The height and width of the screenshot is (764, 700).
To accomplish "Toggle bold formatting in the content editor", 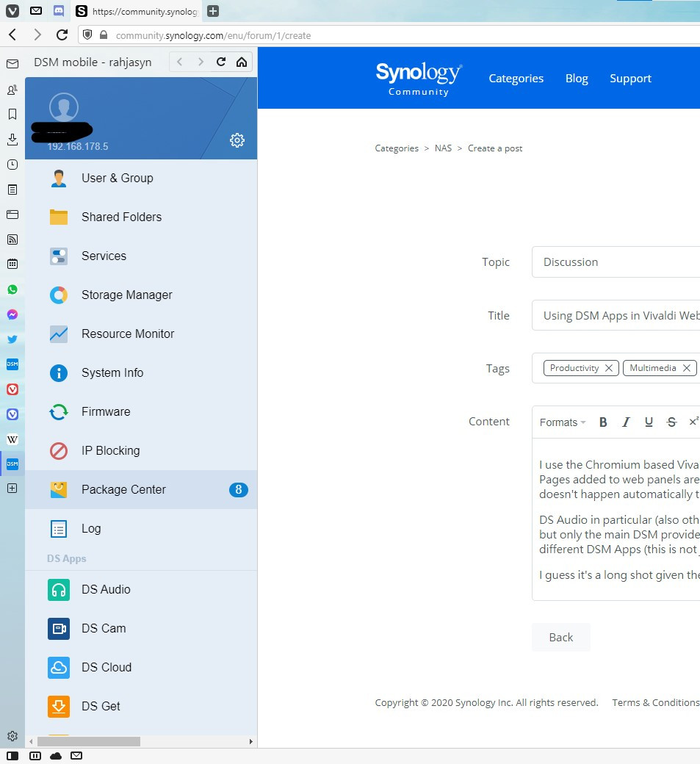I will coord(603,422).
